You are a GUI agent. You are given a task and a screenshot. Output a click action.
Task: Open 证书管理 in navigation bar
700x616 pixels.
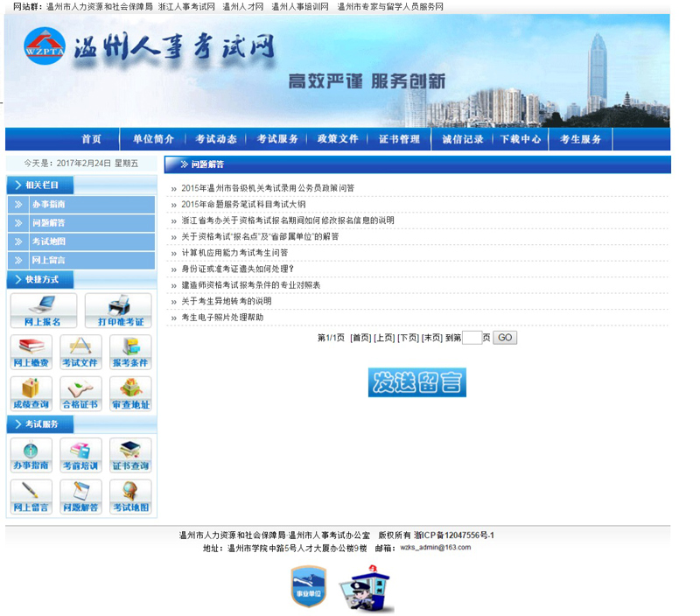(x=400, y=139)
